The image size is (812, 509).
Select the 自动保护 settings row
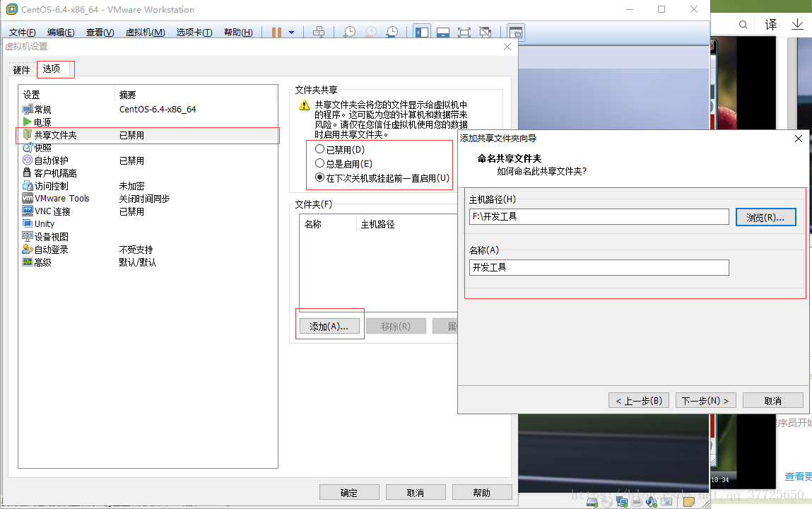coord(148,160)
